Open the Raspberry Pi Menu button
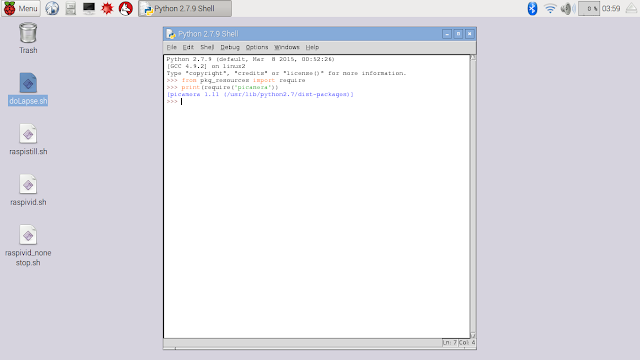The width and height of the screenshot is (640, 360). point(21,8)
